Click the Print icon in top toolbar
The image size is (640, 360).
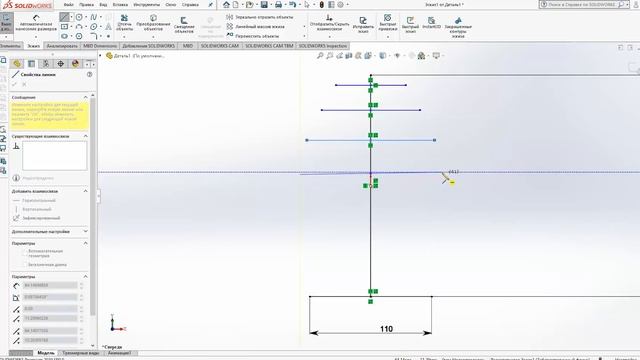click(x=278, y=5)
